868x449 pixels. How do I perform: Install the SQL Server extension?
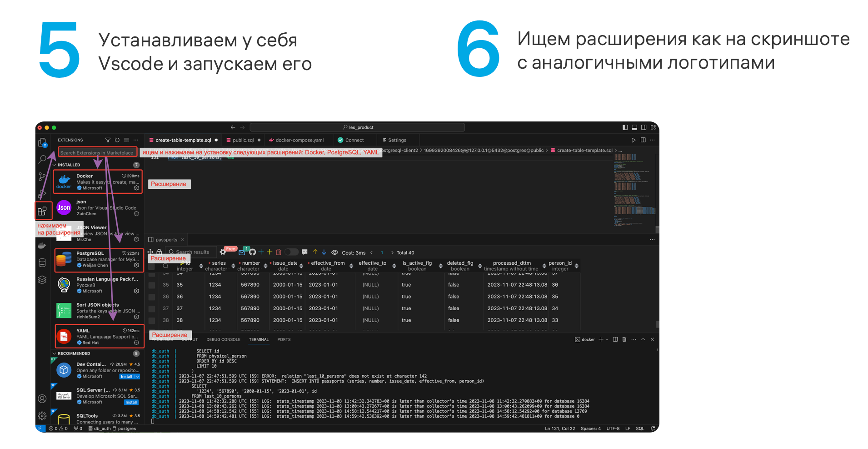[131, 403]
